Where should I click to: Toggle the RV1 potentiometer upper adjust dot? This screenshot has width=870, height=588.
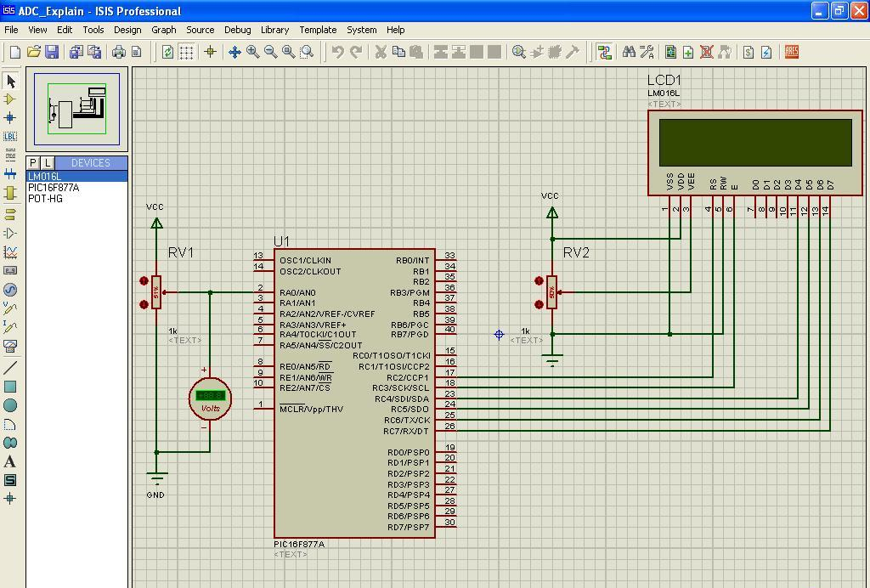tap(144, 281)
